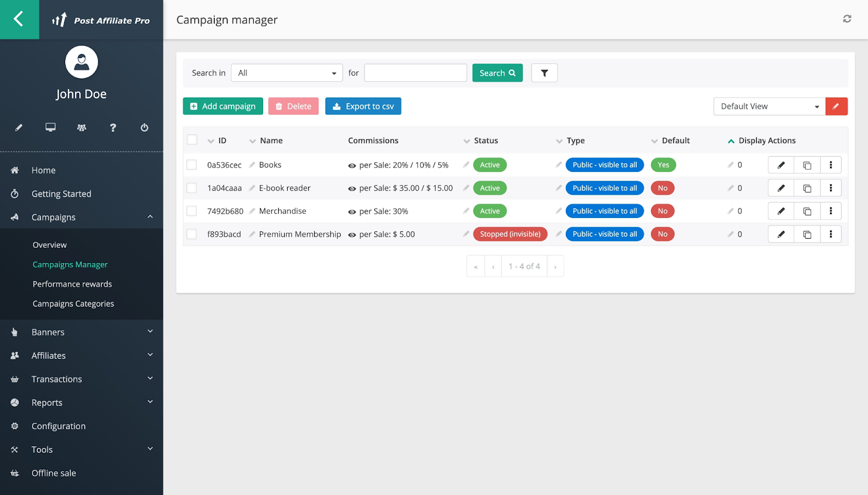Edit profile with the pencil icon under John Doe
Viewport: 868px width, 495px height.
[18, 128]
